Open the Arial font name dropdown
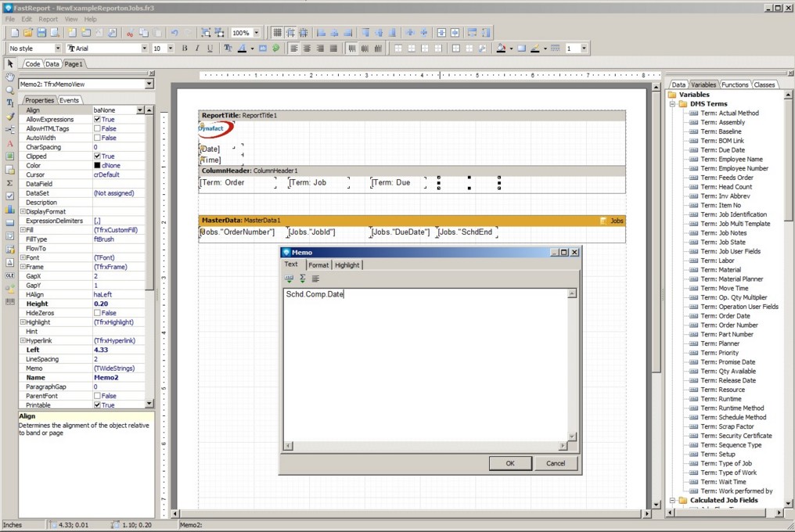The image size is (795, 532). click(144, 49)
